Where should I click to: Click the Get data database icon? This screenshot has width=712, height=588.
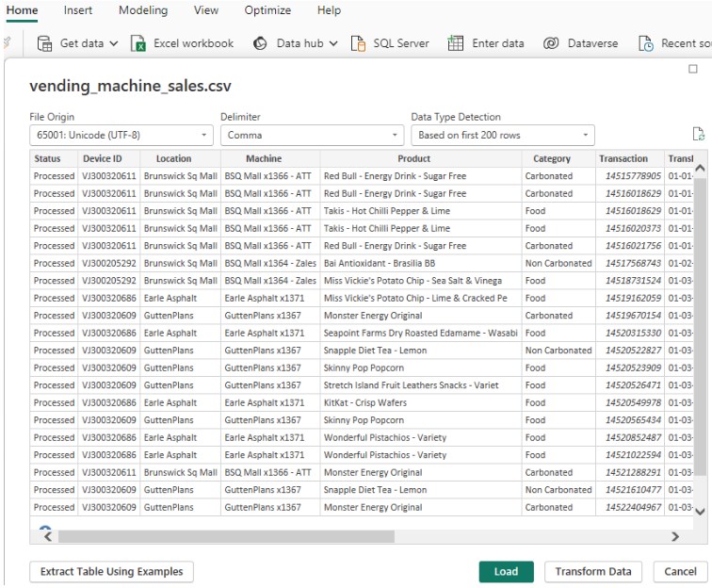click(x=44, y=43)
